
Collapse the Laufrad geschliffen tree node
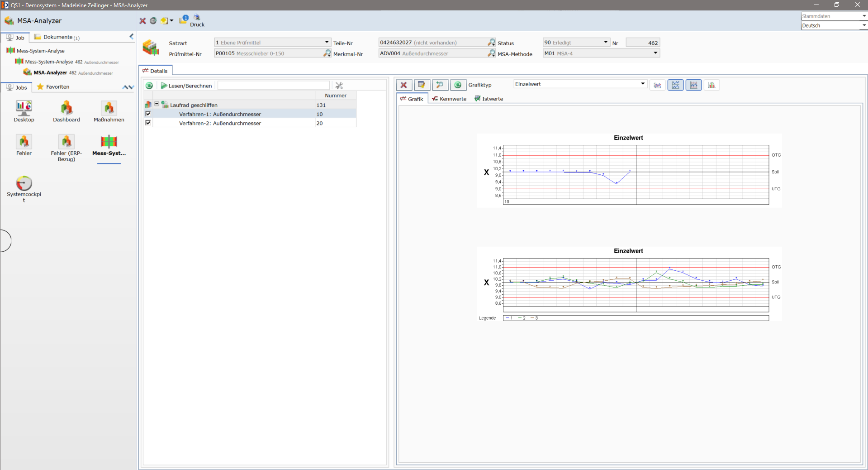click(157, 104)
